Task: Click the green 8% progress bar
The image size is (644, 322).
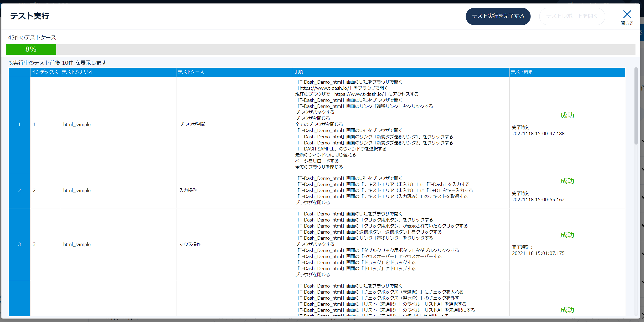Action: click(x=31, y=49)
